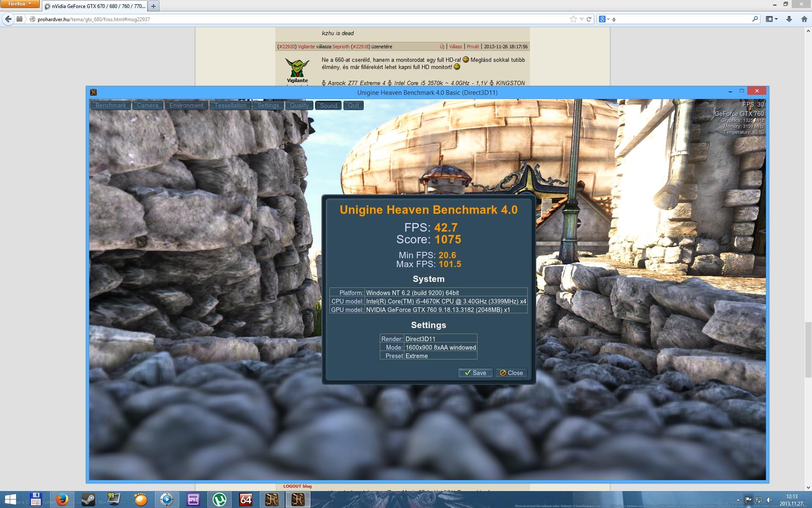The height and width of the screenshot is (508, 812).
Task: Open the Camera menu in Heaven
Action: coord(148,105)
